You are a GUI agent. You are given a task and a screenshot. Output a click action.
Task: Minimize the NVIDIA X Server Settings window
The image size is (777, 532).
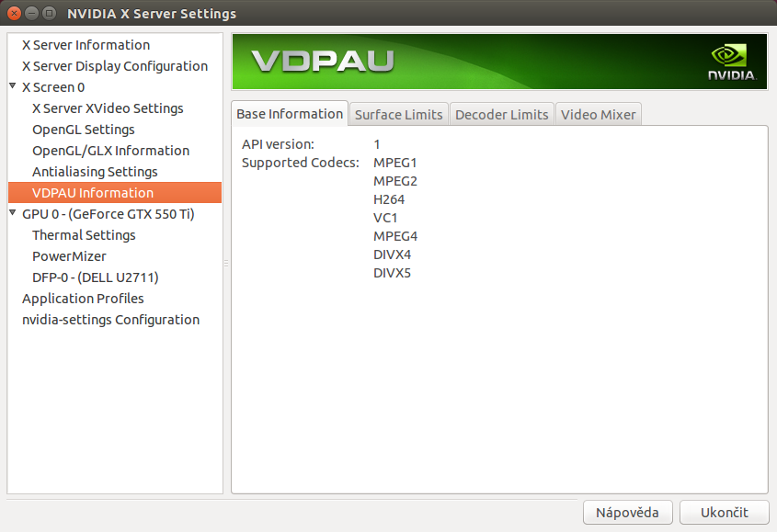pyautogui.click(x=31, y=14)
